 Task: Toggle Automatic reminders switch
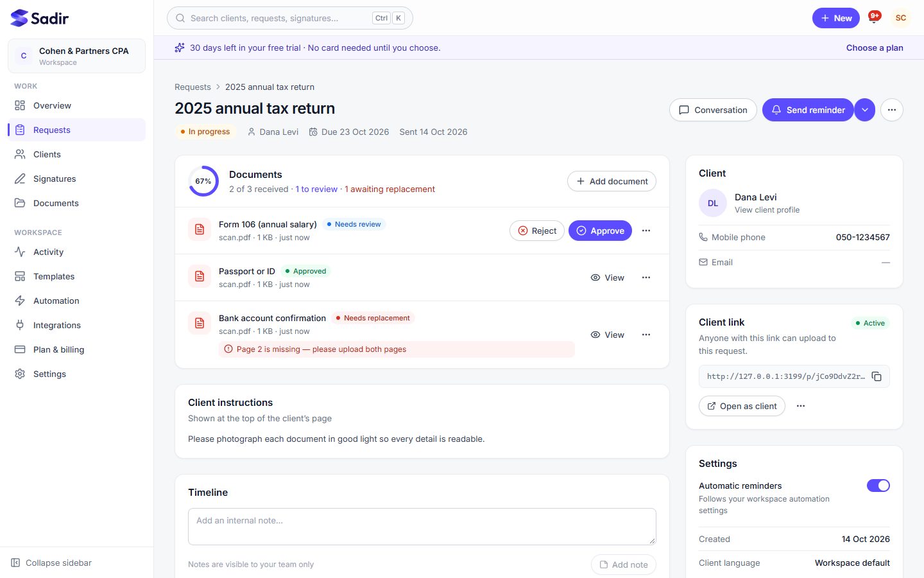(878, 486)
